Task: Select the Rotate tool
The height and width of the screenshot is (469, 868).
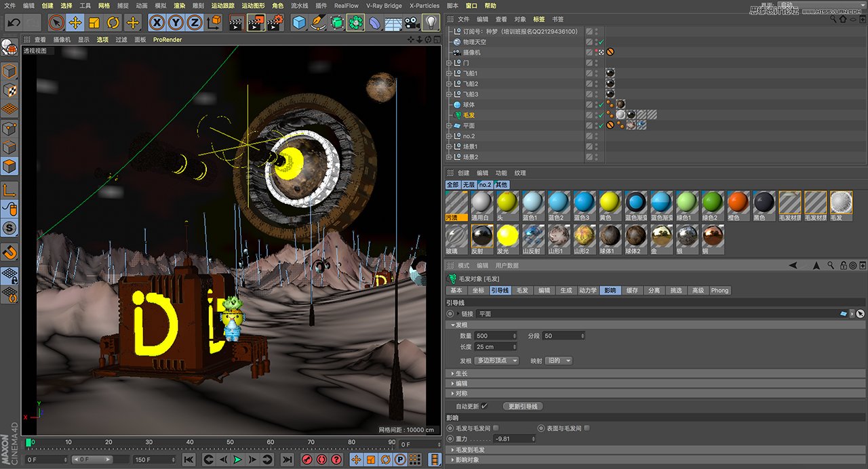Action: (x=113, y=22)
